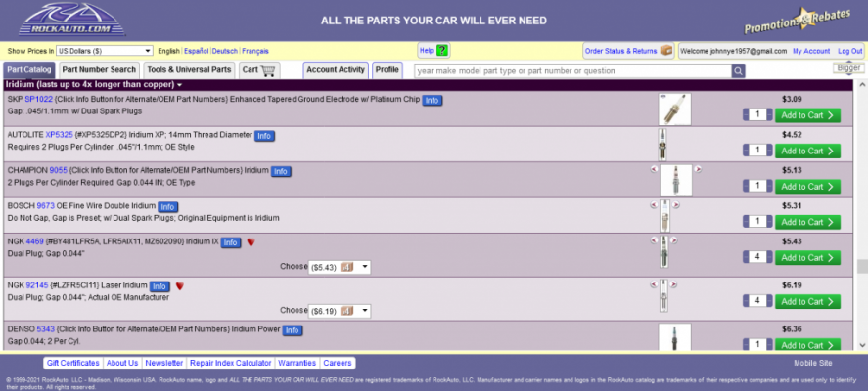Image resolution: width=868 pixels, height=391 pixels.
Task: Click the part search input field
Action: click(x=572, y=70)
